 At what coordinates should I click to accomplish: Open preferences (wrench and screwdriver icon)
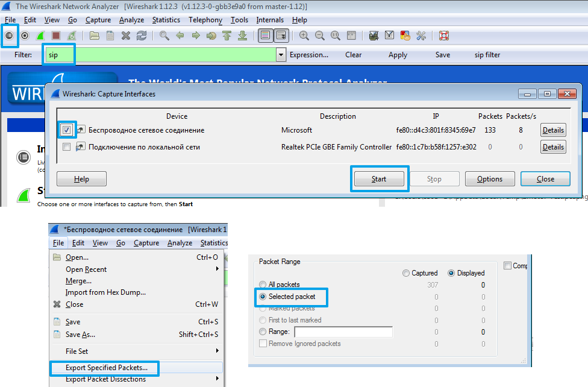pos(421,36)
